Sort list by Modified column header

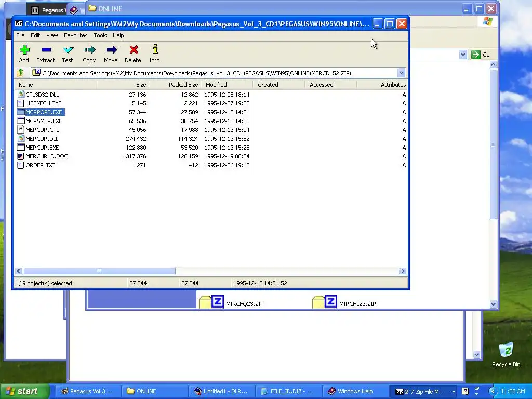[227, 85]
